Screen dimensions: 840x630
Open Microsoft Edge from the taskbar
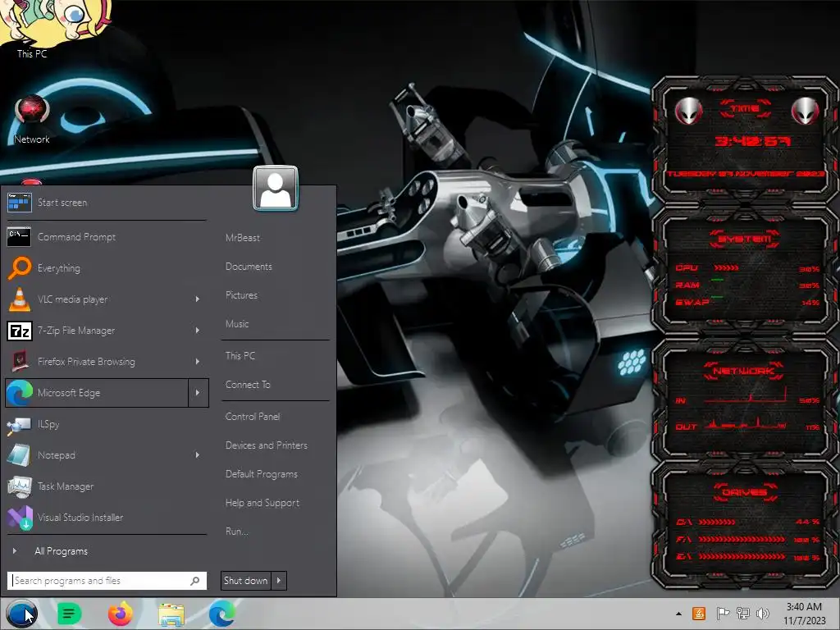221,614
